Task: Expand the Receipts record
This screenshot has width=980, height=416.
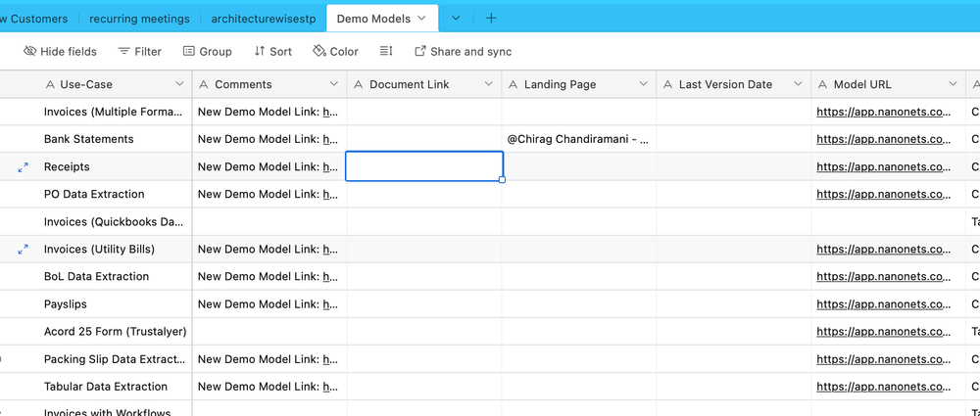Action: (23, 167)
